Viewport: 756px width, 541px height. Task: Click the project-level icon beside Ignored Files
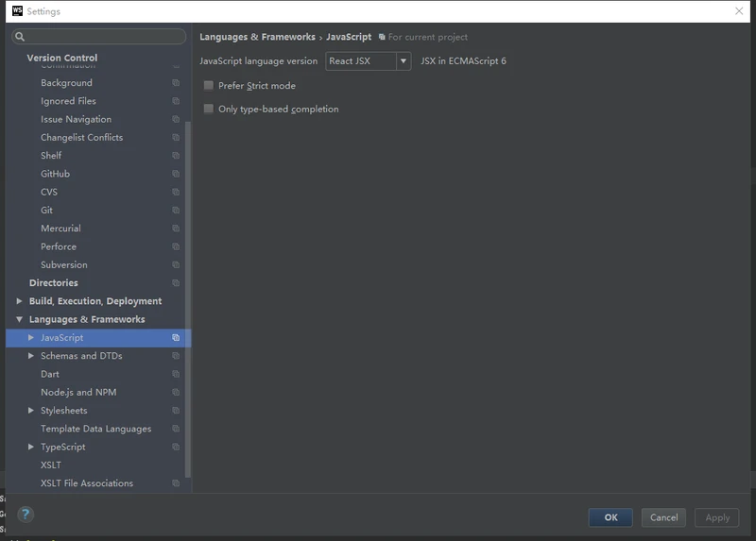pyautogui.click(x=176, y=101)
